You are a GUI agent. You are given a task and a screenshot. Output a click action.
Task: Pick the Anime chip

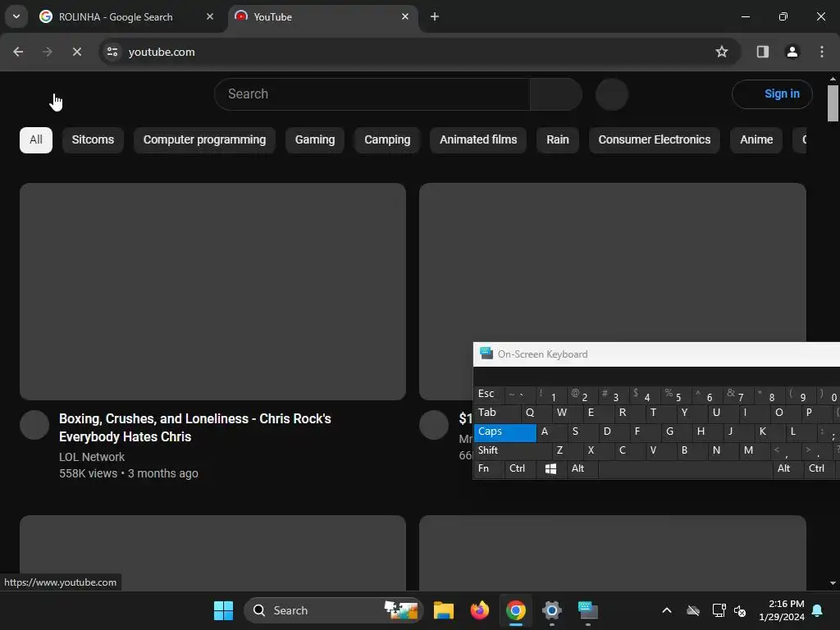756,139
